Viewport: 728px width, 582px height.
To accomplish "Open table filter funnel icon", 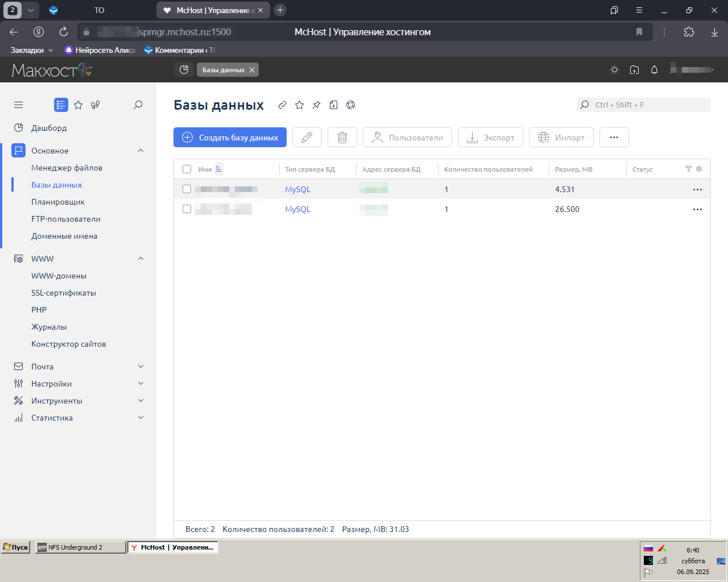I will pos(689,169).
